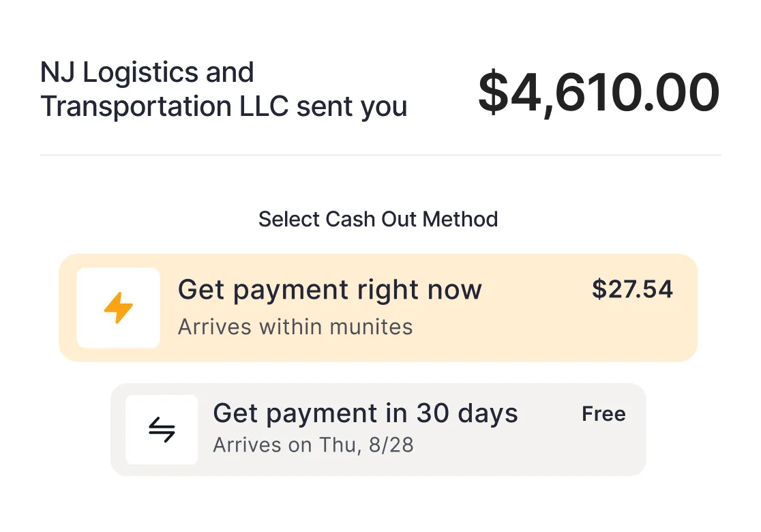Click 'NJ Logistics and Transportation LLC' text
Image resolution: width=761 pixels, height=532 pixels.
224,89
